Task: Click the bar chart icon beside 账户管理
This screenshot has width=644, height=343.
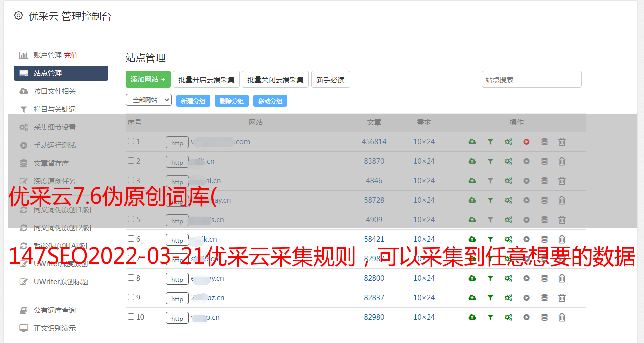Action: pyautogui.click(x=23, y=55)
